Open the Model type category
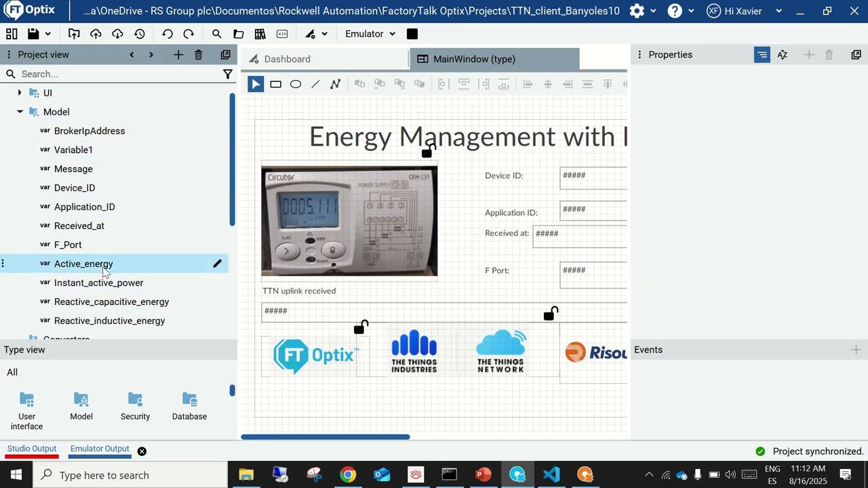Image resolution: width=868 pixels, height=488 pixels. coord(81,407)
